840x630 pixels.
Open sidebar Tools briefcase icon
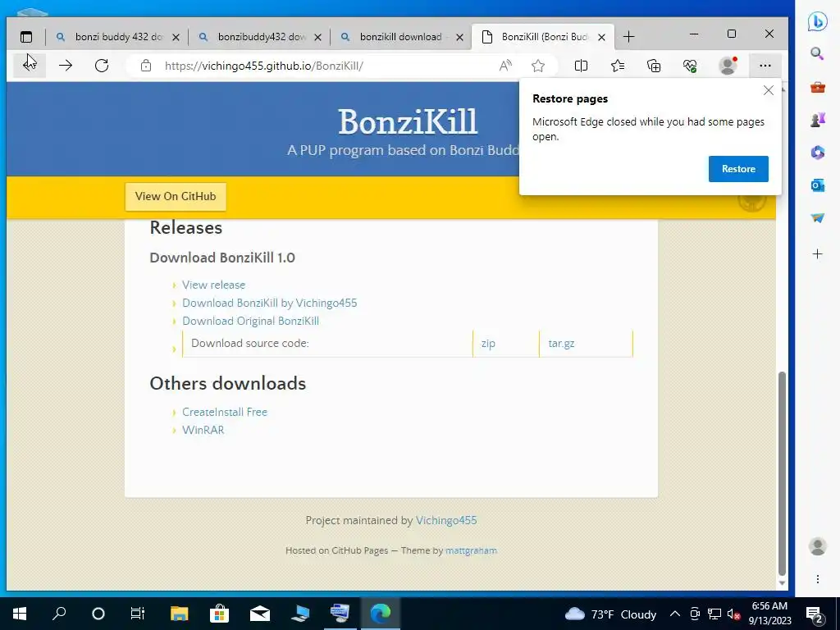818,87
